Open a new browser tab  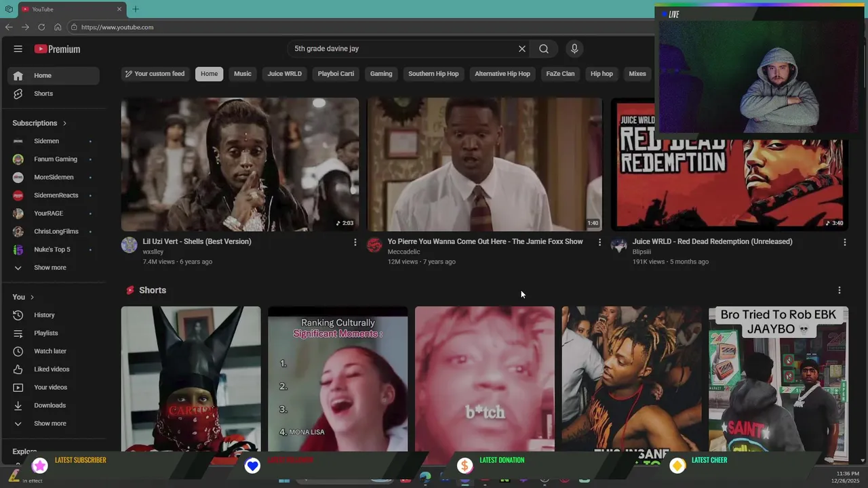[136, 9]
